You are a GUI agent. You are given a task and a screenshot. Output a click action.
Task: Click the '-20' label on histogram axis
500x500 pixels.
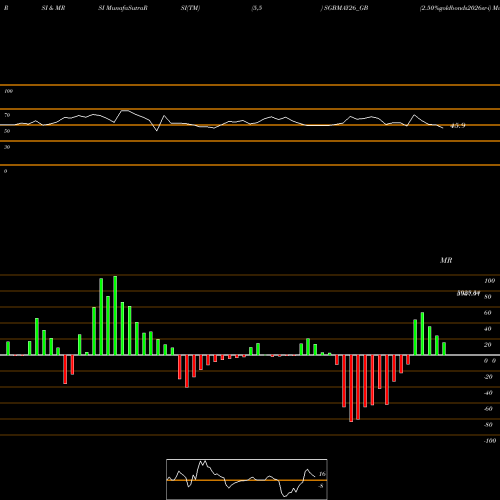point(488,377)
